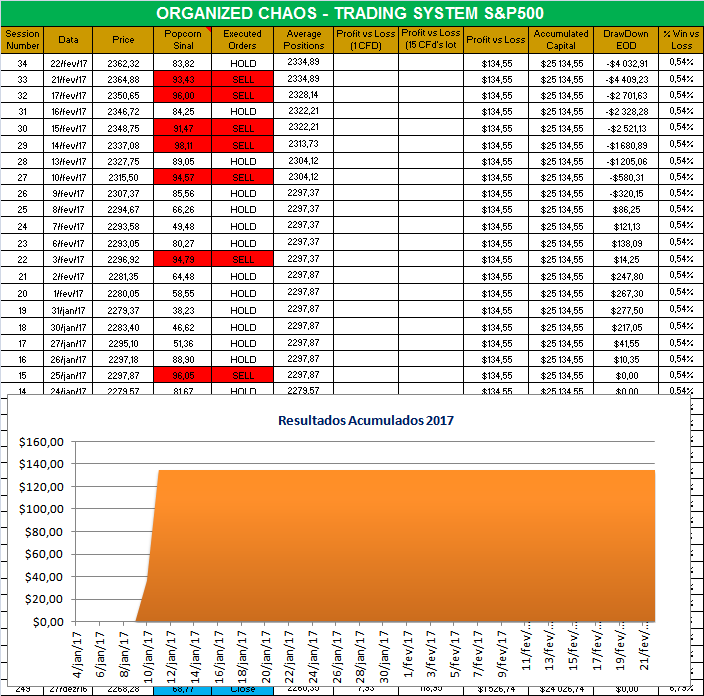Select the DrawDown EOD header
The width and height of the screenshot is (704, 696).
pos(626,40)
